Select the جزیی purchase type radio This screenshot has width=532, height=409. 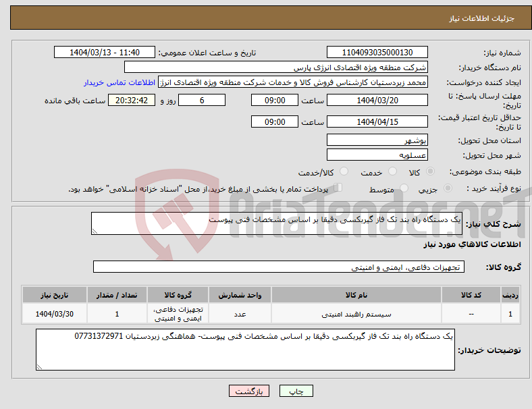448,188
